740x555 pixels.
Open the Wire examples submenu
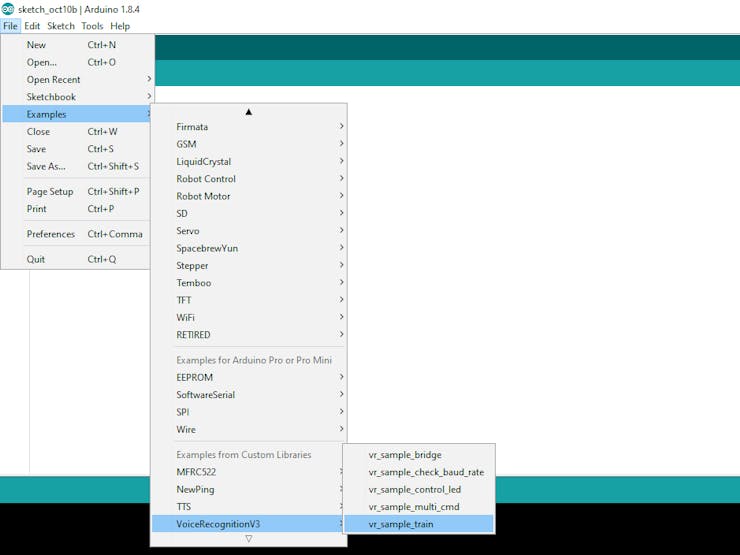click(x=249, y=429)
